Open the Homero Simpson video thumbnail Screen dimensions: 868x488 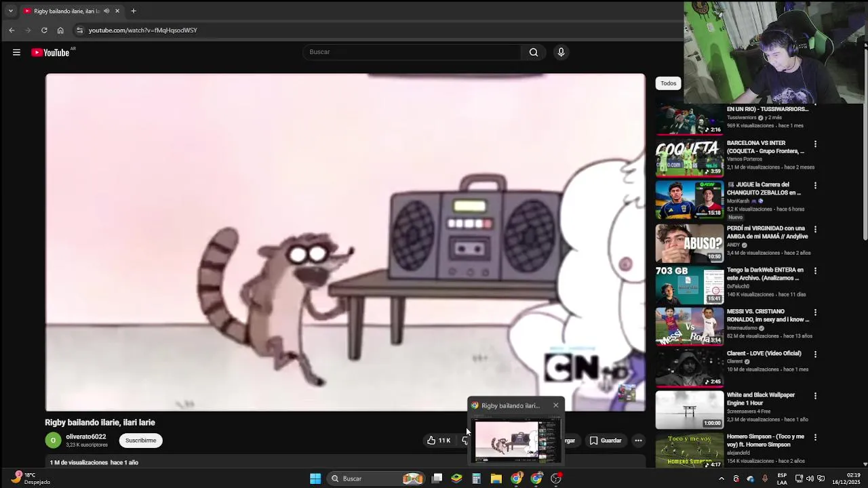click(x=690, y=450)
